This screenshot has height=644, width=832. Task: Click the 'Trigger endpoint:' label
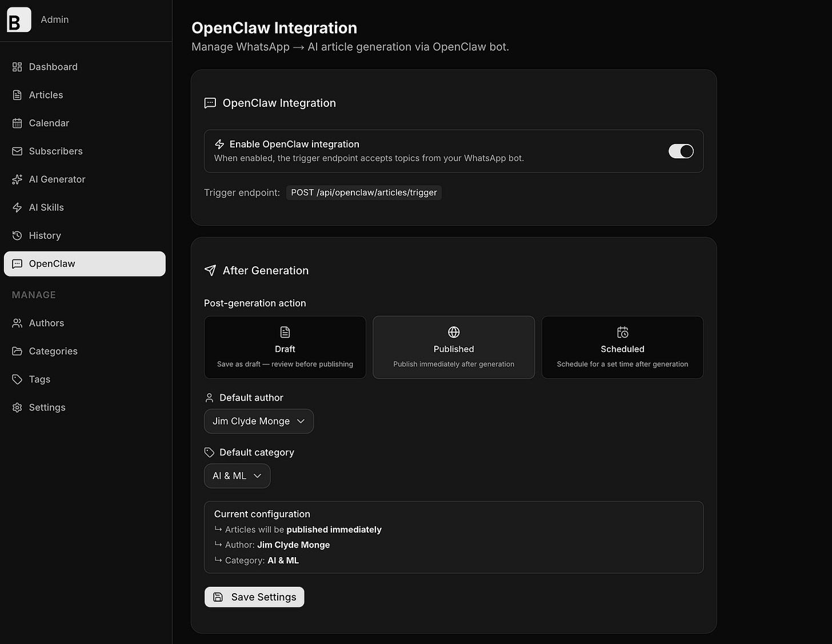(242, 193)
